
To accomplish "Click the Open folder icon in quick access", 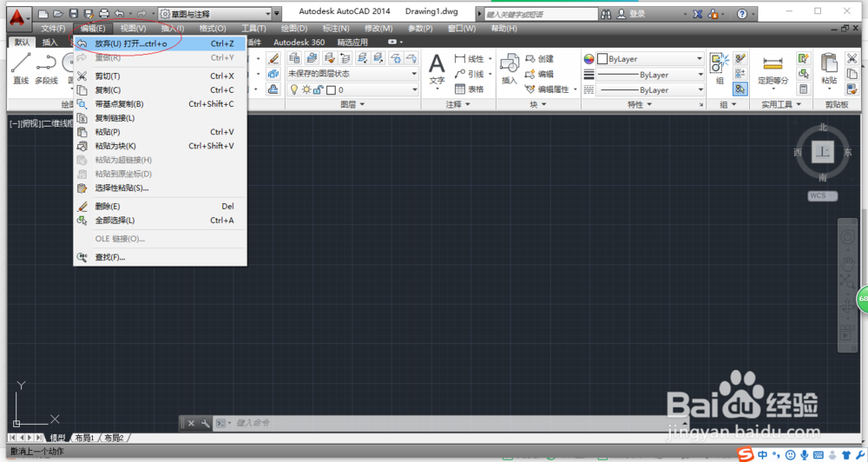I will [x=58, y=14].
